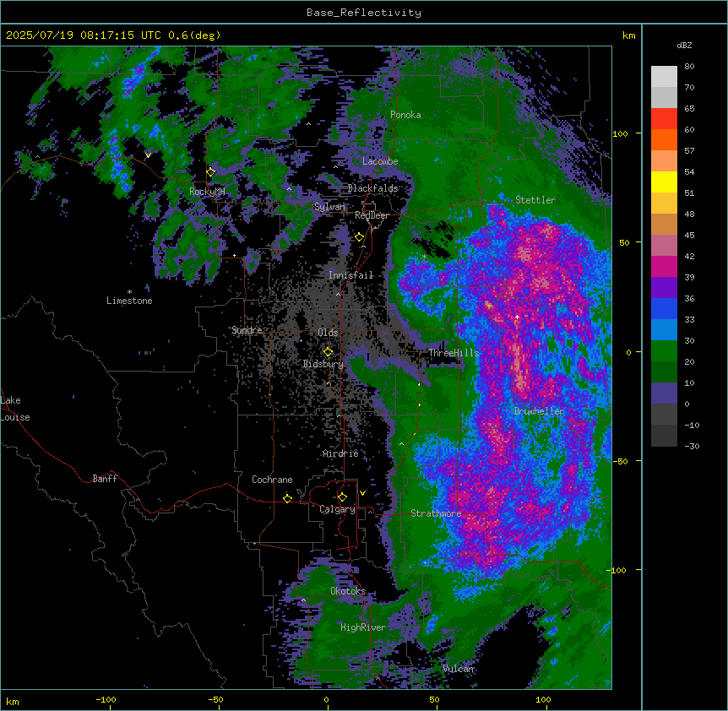Click the Cochrane label
This screenshot has height=711, width=728.
[x=272, y=480]
